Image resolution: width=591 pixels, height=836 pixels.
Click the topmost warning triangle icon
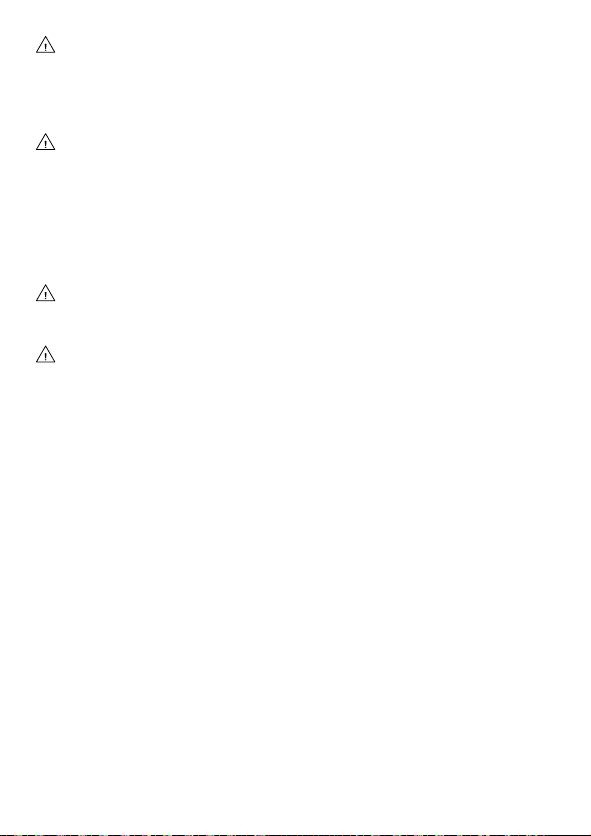pos(45,45)
